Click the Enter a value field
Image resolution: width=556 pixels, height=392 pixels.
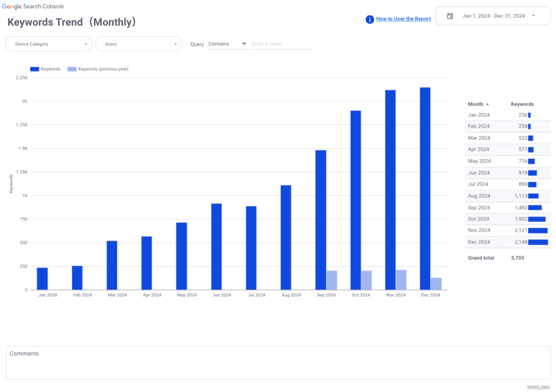point(281,44)
